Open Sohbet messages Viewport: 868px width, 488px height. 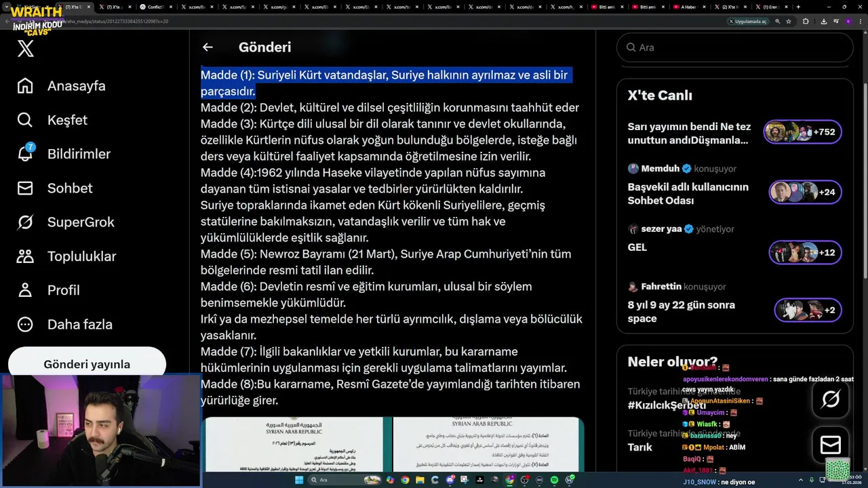click(x=55, y=188)
